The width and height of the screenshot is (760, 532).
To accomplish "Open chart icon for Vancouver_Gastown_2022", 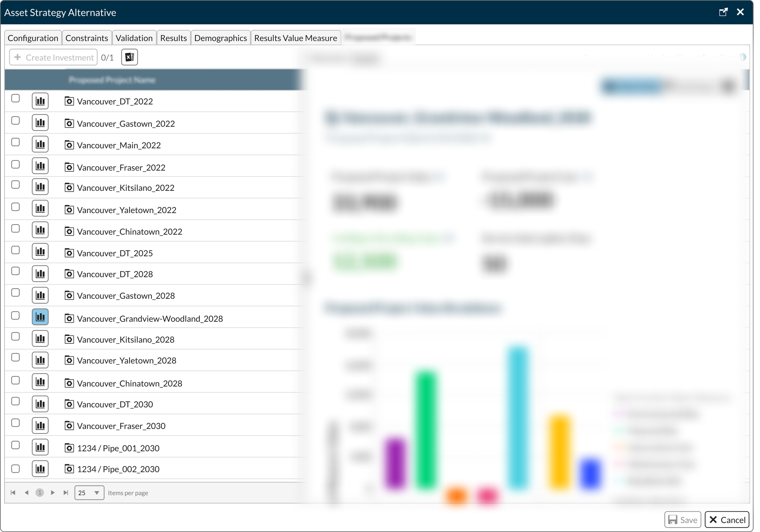I will (x=40, y=123).
